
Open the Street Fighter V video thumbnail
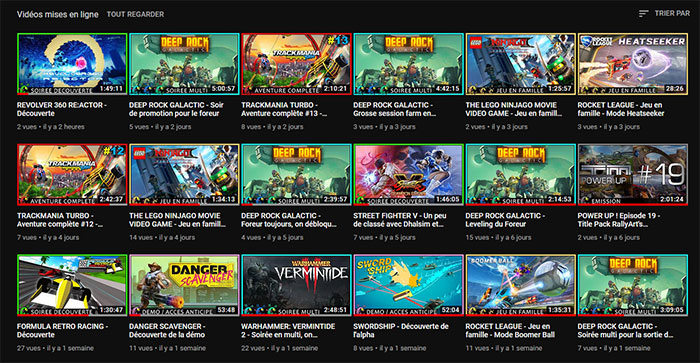pyautogui.click(x=408, y=175)
